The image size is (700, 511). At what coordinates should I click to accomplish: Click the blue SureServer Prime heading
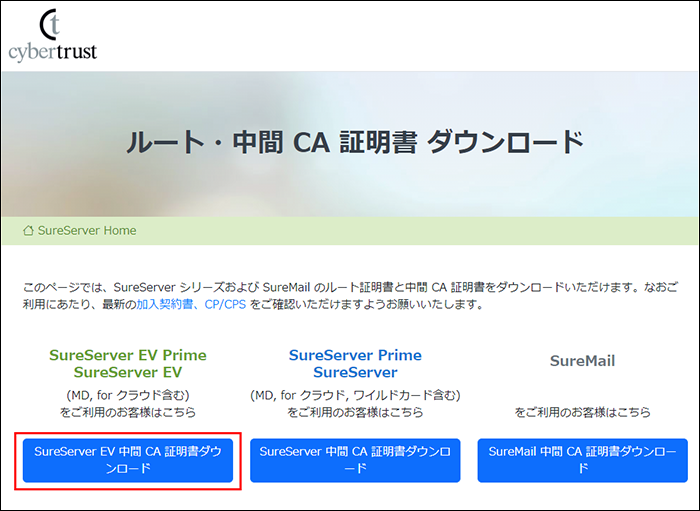coord(355,355)
